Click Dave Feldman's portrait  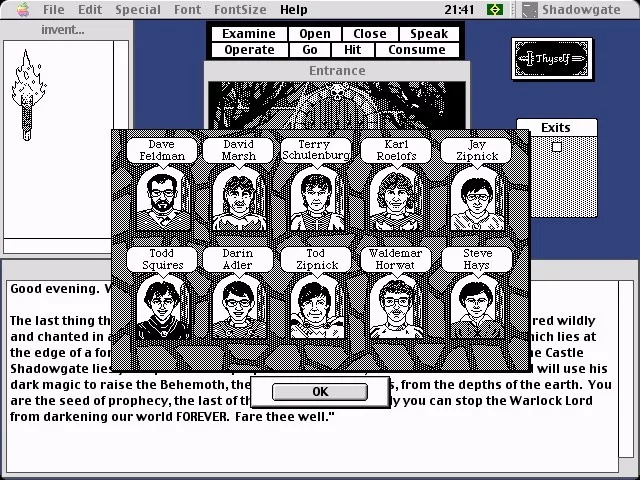[x=163, y=200]
